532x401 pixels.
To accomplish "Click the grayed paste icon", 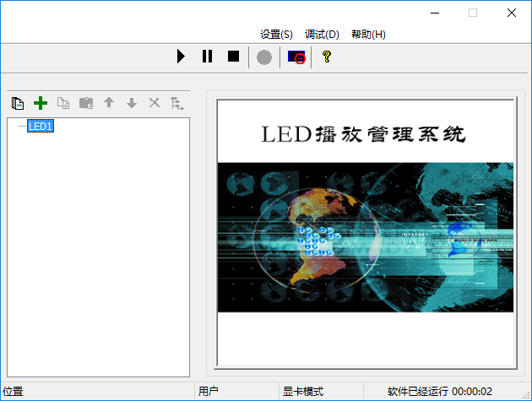I will (x=86, y=103).
